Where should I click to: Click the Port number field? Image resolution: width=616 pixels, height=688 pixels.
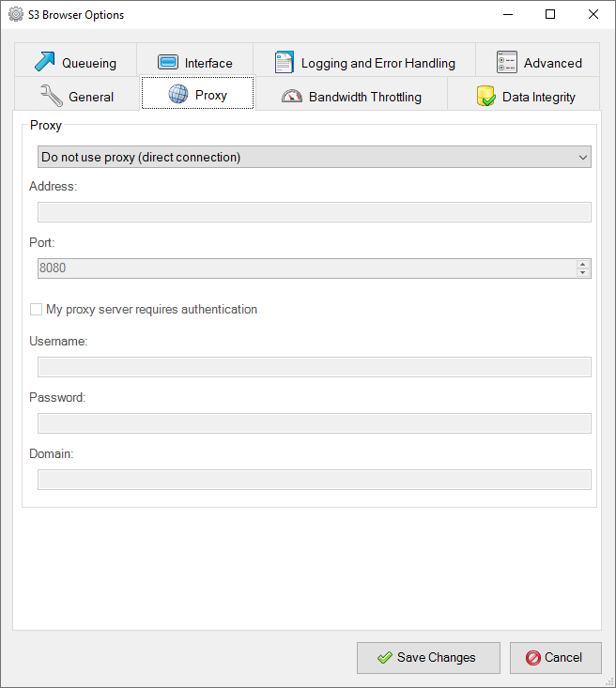pyautogui.click(x=307, y=268)
